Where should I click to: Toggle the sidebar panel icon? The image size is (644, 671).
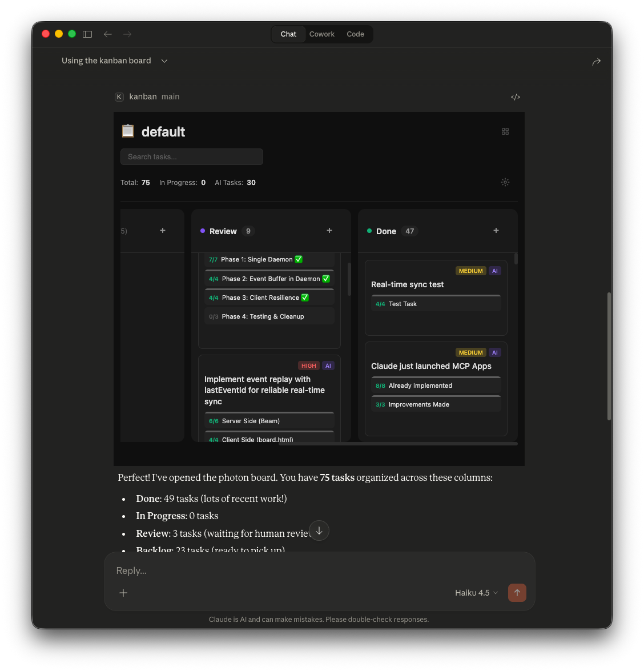coord(87,34)
